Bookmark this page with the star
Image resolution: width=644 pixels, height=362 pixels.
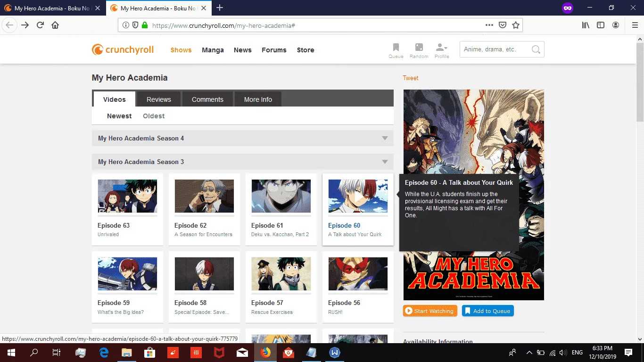click(516, 25)
